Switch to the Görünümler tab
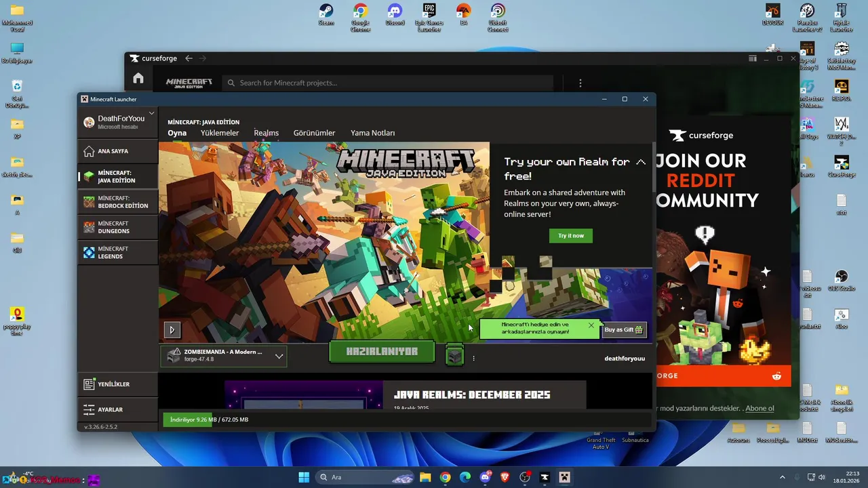868x488 pixels. [x=314, y=133]
